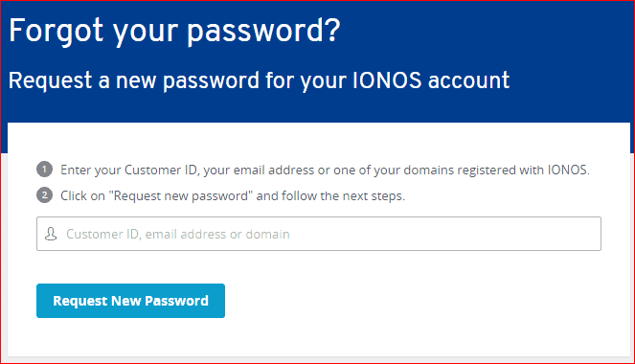The image size is (635, 364).
Task: Click the step 1 number badge
Action: [x=45, y=170]
